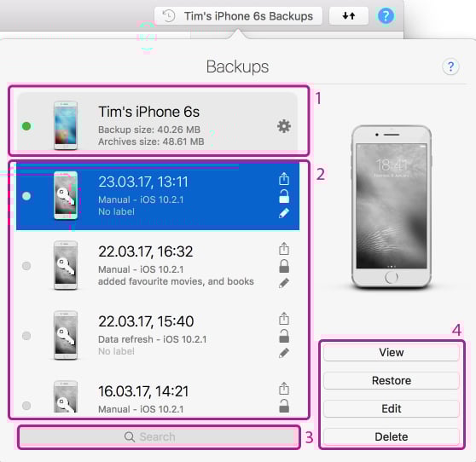Edit the label of 22.03.17, 15:40 backup
Image resolution: width=476 pixels, height=462 pixels.
point(284,353)
